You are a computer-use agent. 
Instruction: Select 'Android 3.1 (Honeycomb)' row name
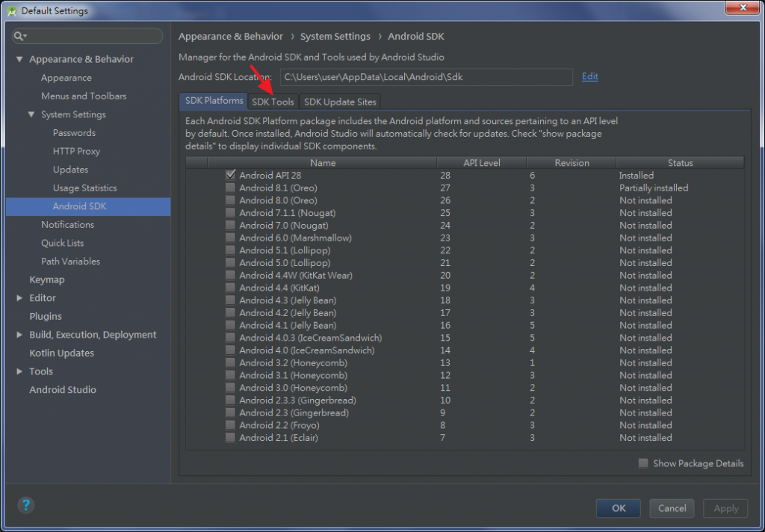(293, 375)
